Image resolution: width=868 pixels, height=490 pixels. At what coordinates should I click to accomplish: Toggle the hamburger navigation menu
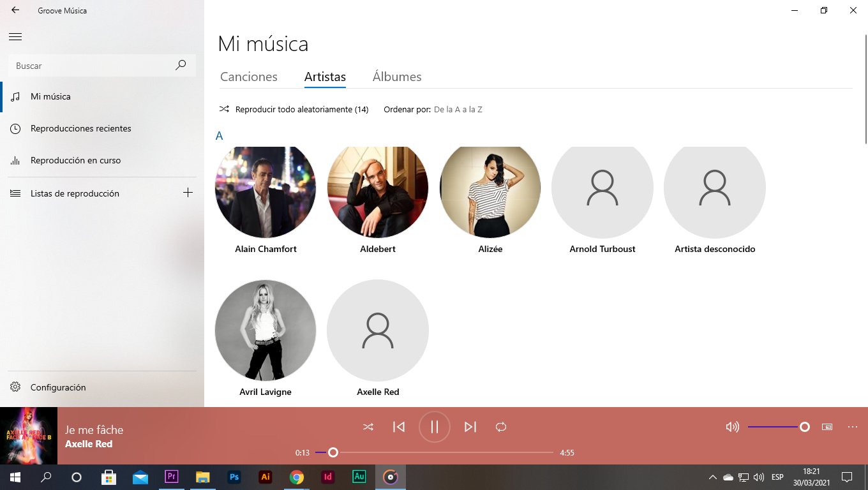click(x=15, y=37)
